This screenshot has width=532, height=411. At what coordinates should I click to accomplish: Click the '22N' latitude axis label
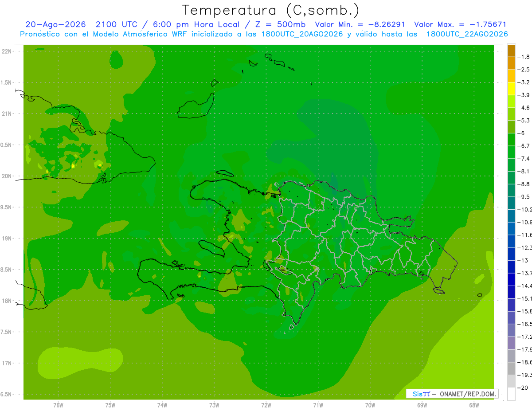click(7, 51)
